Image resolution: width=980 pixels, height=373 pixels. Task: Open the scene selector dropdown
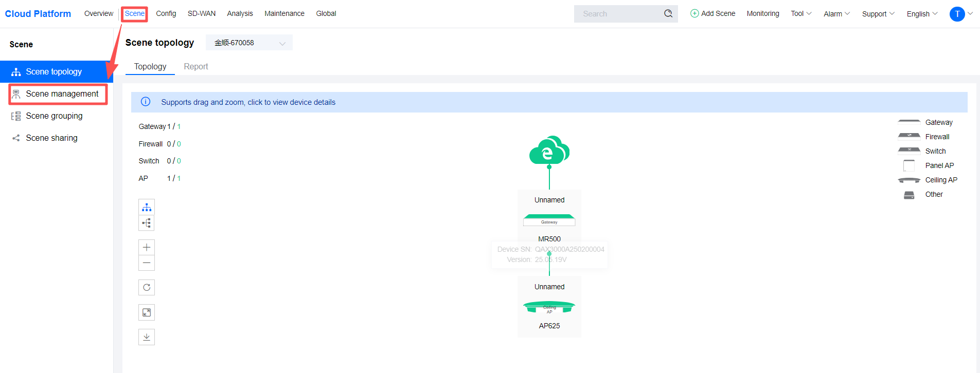click(249, 43)
